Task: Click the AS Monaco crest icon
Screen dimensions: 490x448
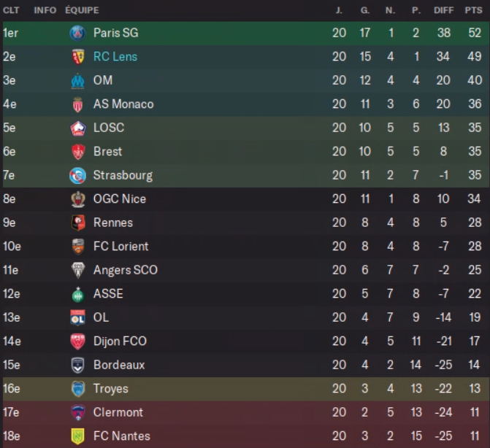Action: [x=77, y=104]
